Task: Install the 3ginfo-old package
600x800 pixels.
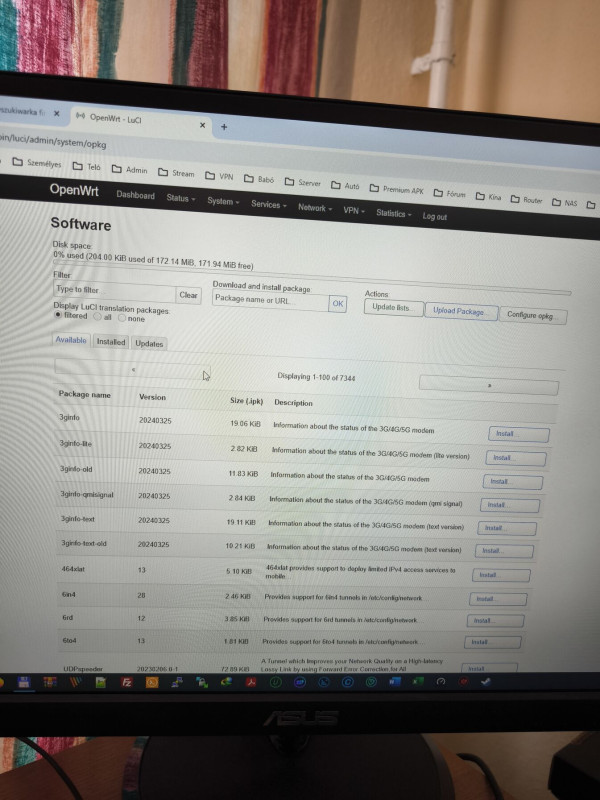Action: pos(513,482)
